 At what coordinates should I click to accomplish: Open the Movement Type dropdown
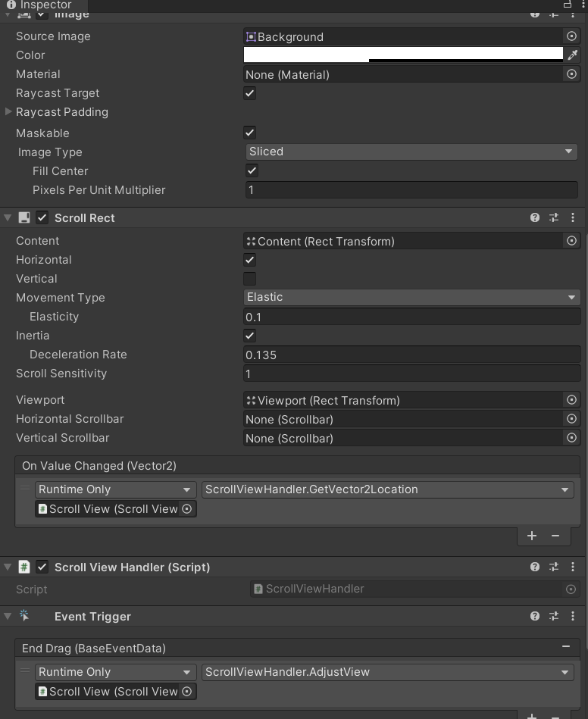coord(411,297)
